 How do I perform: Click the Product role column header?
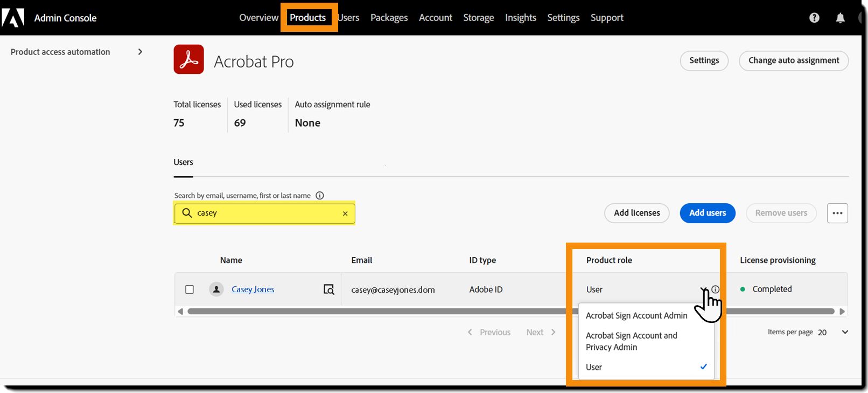609,260
